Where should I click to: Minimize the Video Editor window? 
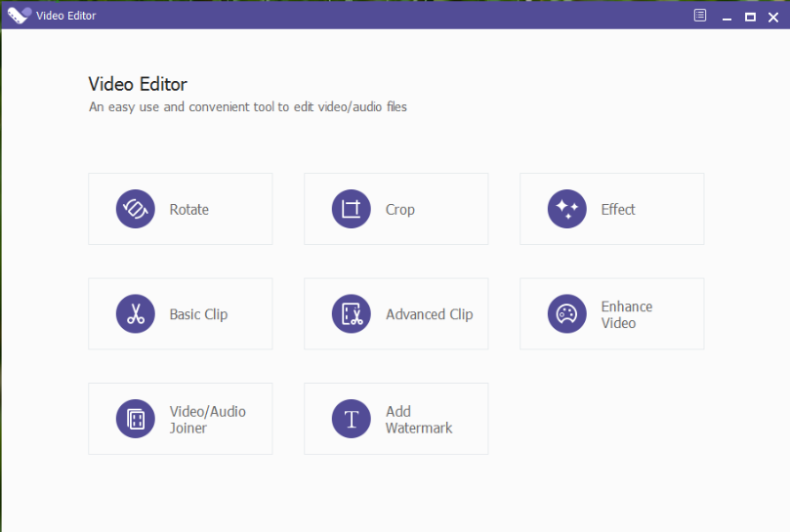[727, 18]
